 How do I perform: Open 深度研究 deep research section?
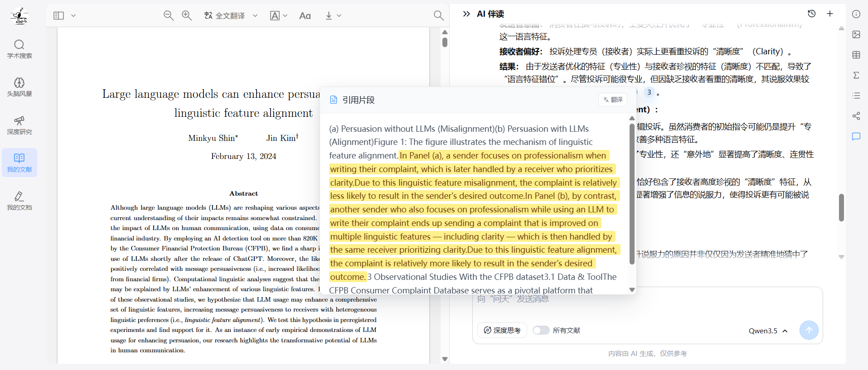pyautogui.click(x=19, y=125)
